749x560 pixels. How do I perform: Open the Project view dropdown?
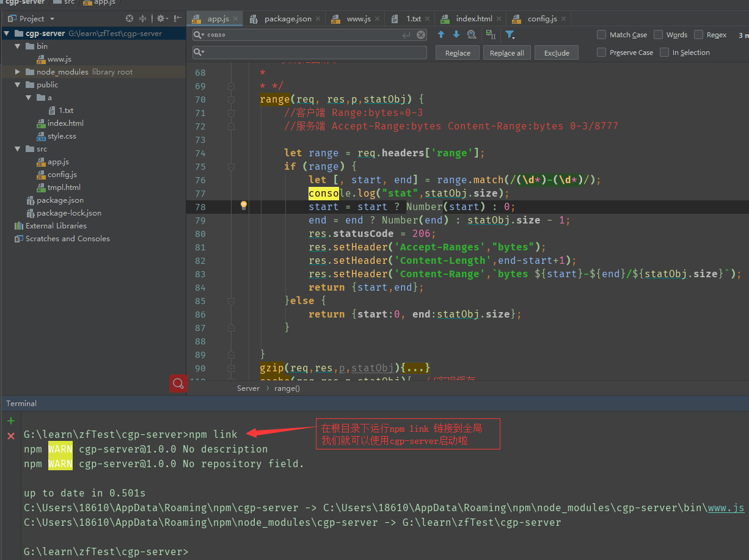click(51, 19)
